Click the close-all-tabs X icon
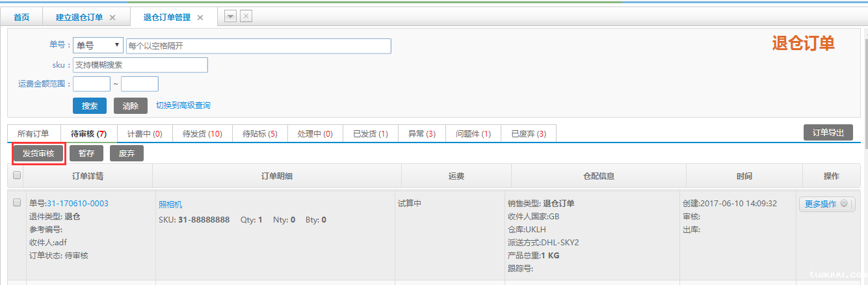 (x=246, y=16)
